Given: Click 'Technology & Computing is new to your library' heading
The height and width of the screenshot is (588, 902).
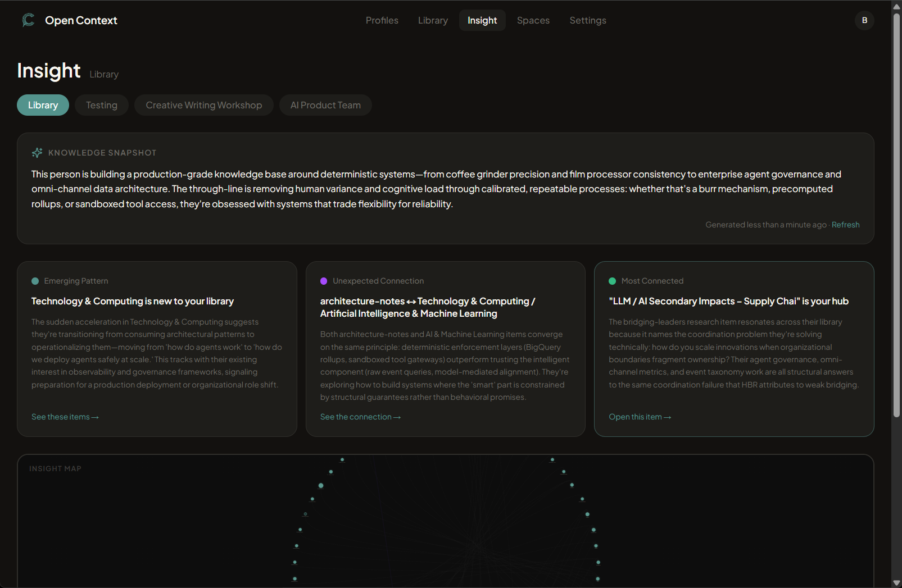Looking at the screenshot, I should (x=133, y=301).
